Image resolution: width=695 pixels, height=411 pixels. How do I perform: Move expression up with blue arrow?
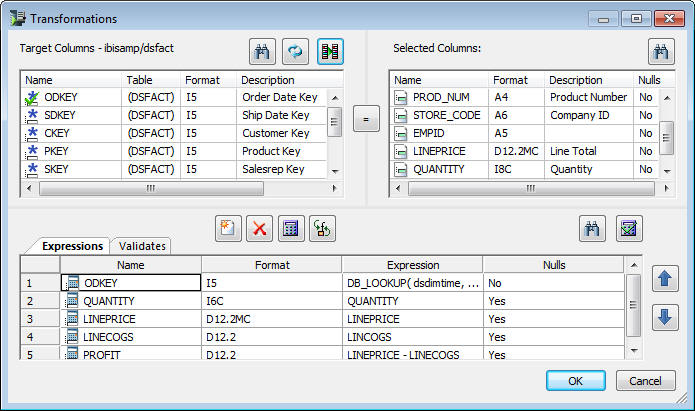point(665,279)
